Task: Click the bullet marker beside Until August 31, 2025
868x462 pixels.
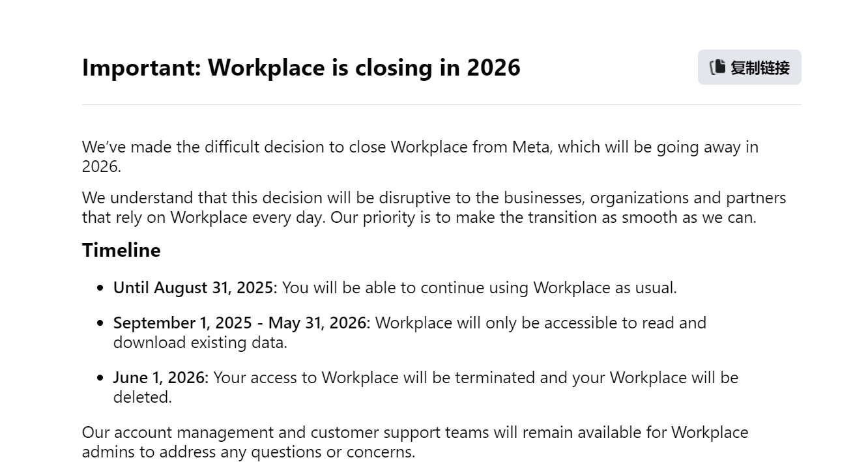Action: pos(99,287)
